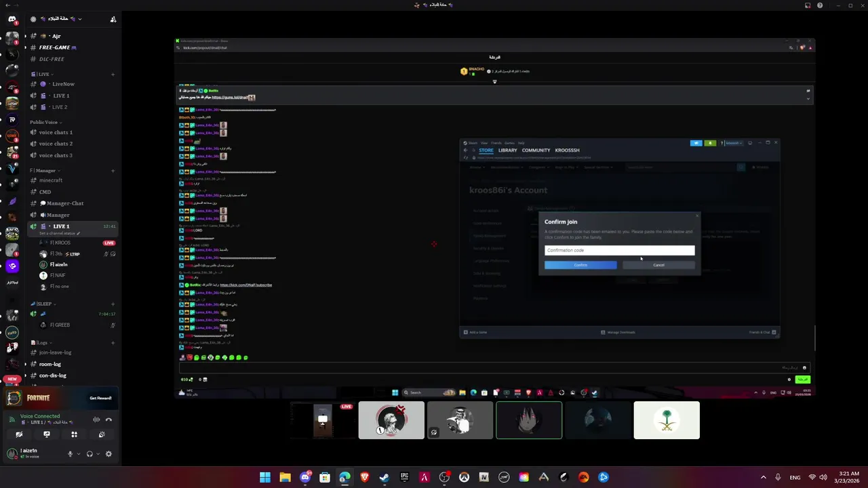Open the join-leave-log channel
The width and height of the screenshot is (868, 488).
pyautogui.click(x=71, y=352)
